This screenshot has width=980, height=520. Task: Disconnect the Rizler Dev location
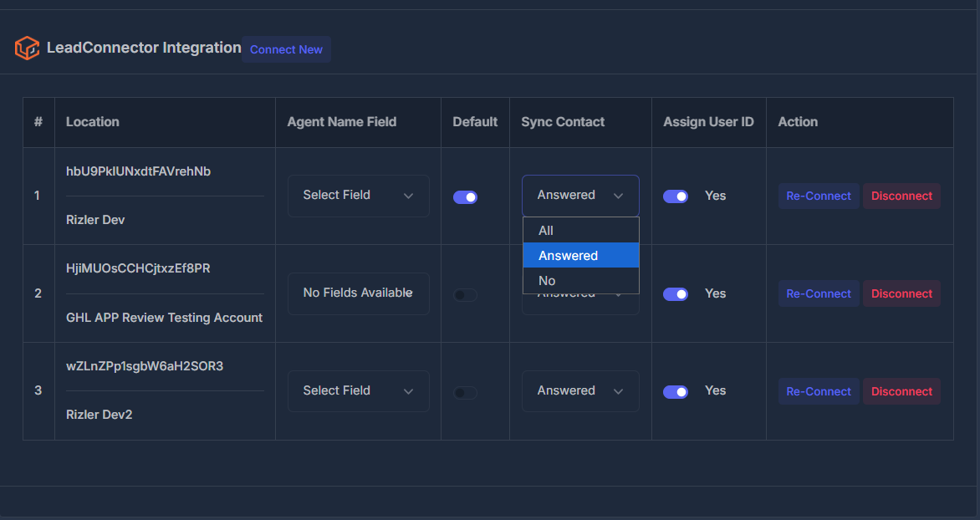901,196
